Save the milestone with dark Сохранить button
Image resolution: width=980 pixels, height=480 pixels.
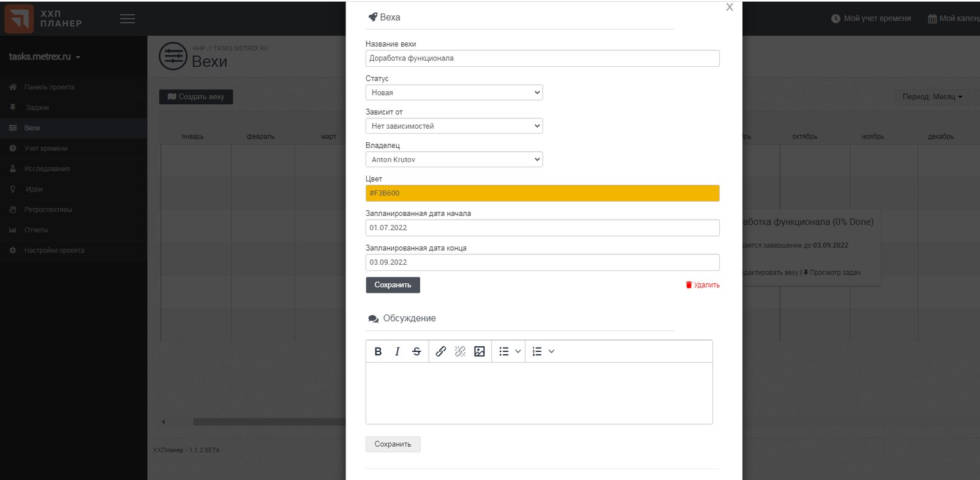(393, 285)
